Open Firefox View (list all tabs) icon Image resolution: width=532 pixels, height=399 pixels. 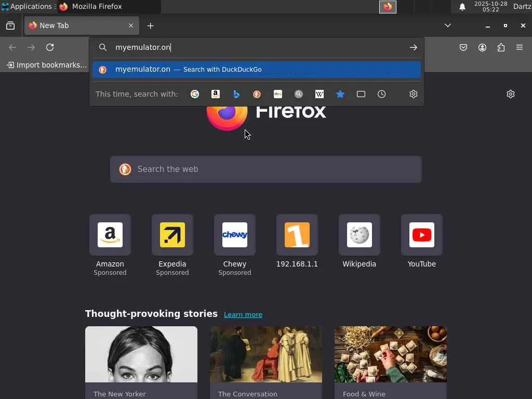pyautogui.click(x=10, y=26)
